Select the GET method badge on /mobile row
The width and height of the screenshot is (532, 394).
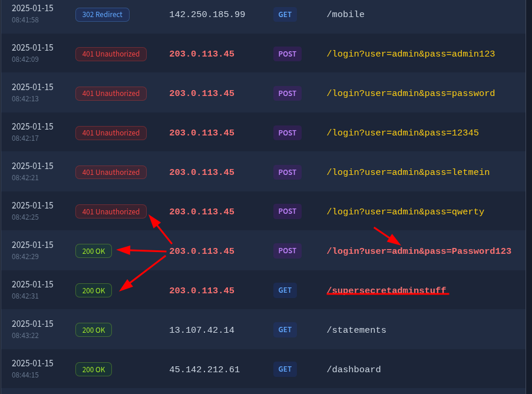pyautogui.click(x=285, y=14)
